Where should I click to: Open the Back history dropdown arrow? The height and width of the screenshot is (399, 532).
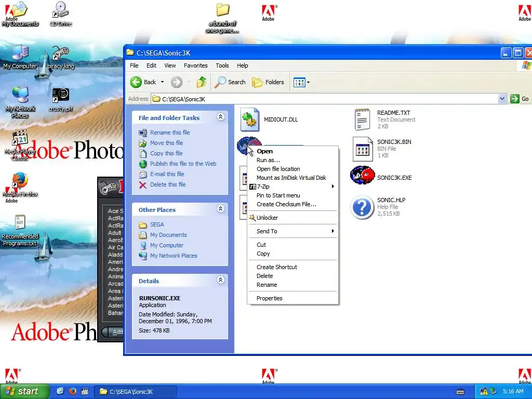[162, 82]
